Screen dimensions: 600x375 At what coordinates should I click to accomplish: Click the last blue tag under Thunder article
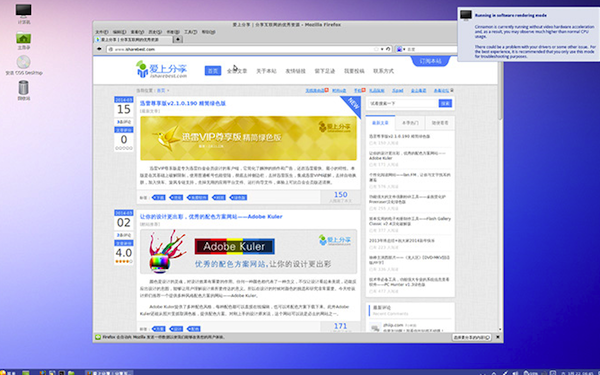click(x=238, y=197)
